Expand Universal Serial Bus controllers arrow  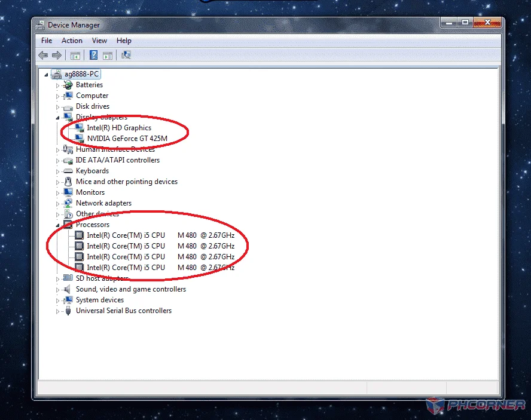57,311
